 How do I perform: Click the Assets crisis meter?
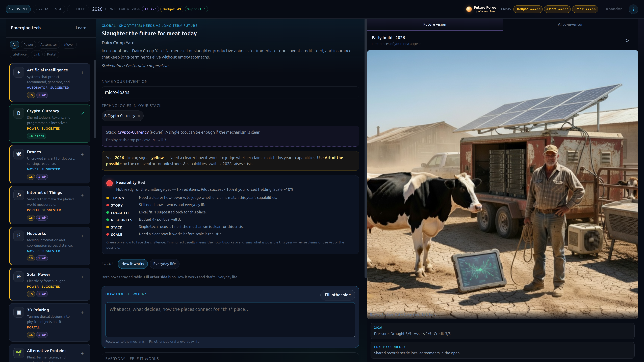coord(557,9)
